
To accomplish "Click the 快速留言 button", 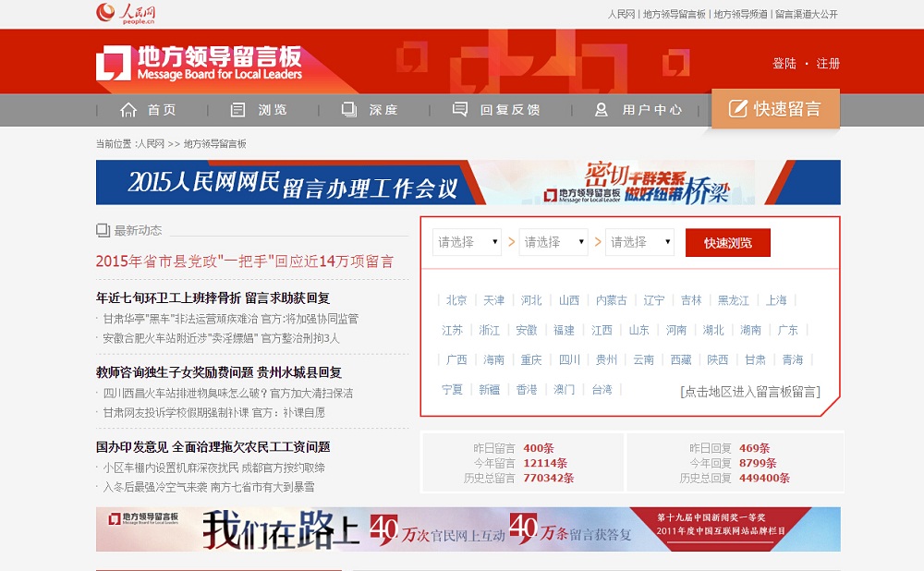I will [775, 108].
